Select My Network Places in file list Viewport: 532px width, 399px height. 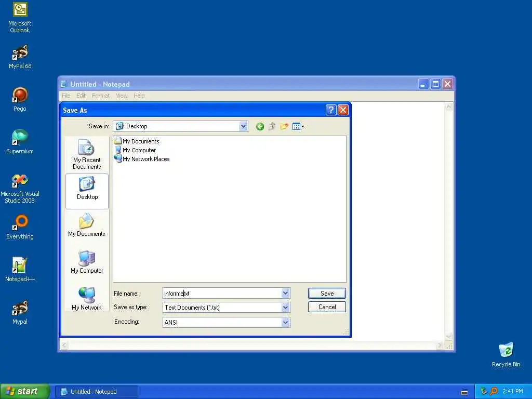coord(142,159)
